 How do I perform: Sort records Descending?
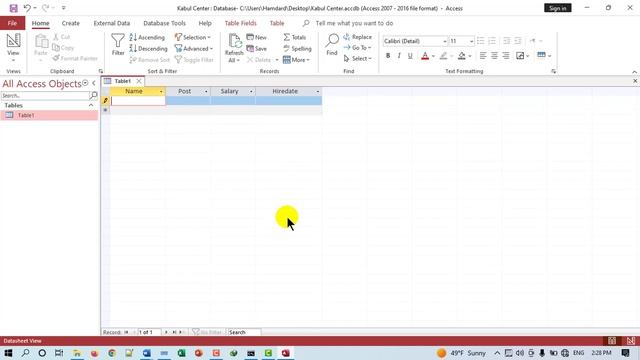(149, 49)
